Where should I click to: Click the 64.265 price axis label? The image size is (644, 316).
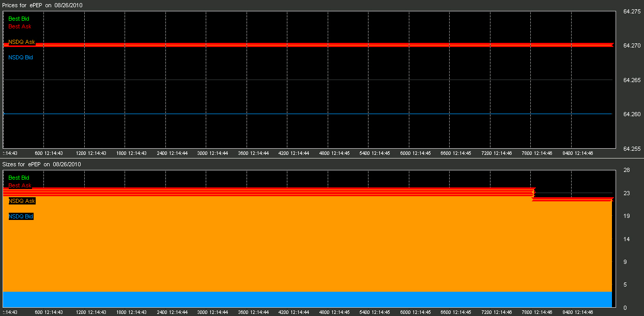coord(632,80)
